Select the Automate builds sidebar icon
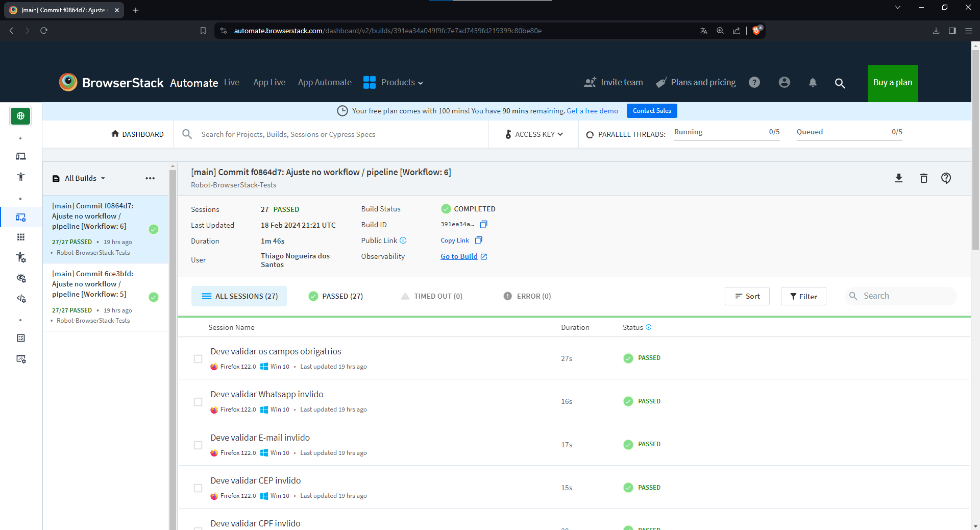Screen dimensions: 980x530 point(20,217)
